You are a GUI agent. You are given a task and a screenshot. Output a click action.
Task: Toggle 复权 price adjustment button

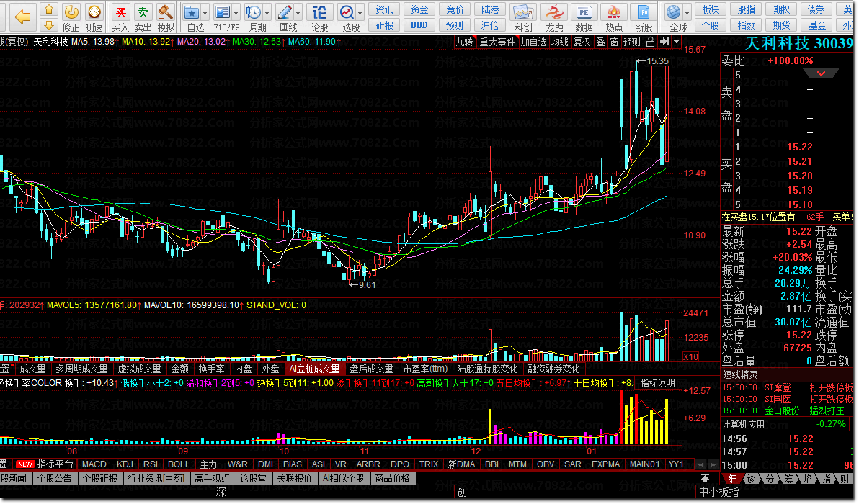[x=582, y=42]
